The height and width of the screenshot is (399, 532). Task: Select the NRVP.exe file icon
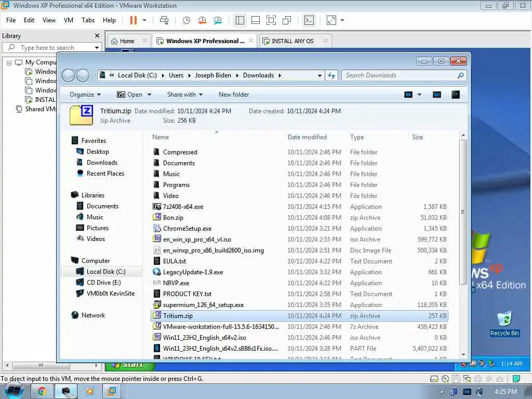[x=157, y=283]
